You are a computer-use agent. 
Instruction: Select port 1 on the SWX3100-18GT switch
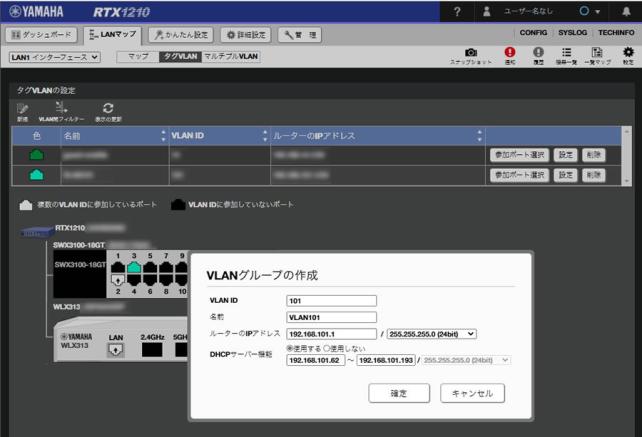coord(118,268)
